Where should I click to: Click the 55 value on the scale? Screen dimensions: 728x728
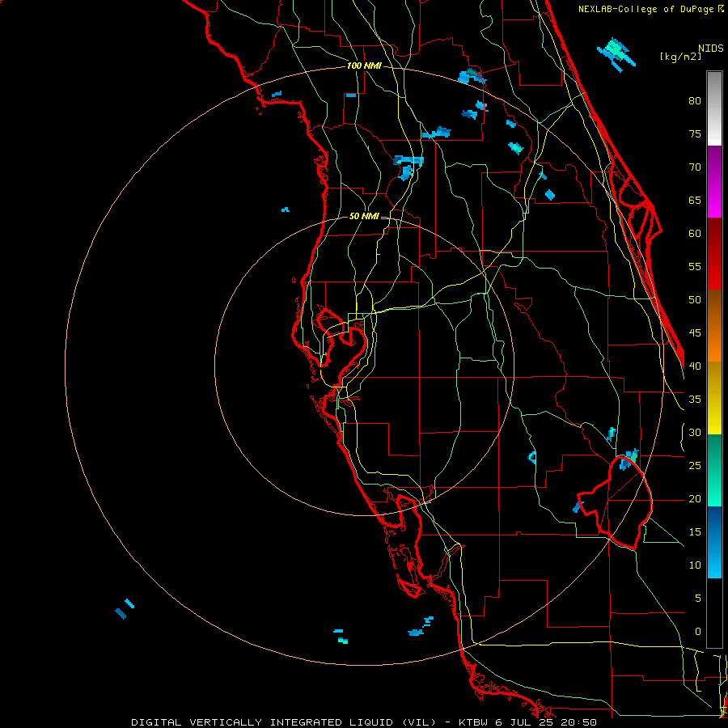coord(695,266)
